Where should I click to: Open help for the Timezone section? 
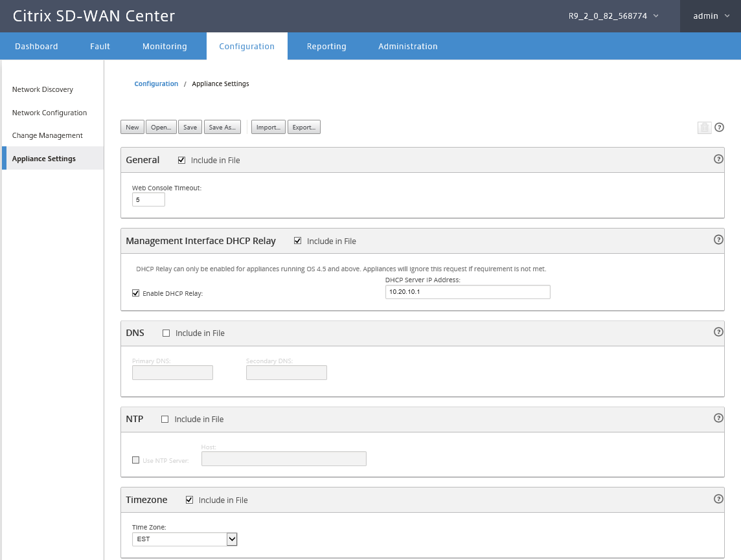[x=718, y=499]
